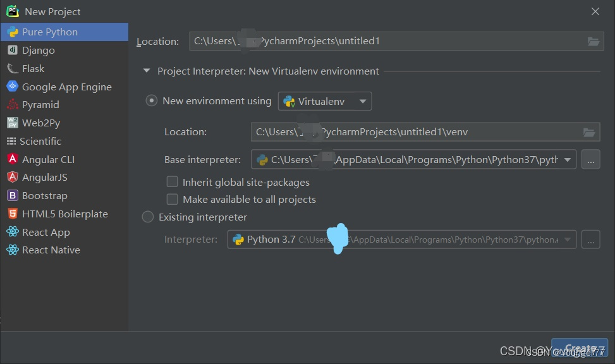The height and width of the screenshot is (364, 615).
Task: Open the Base interpreter dropdown arrow
Action: pos(567,160)
